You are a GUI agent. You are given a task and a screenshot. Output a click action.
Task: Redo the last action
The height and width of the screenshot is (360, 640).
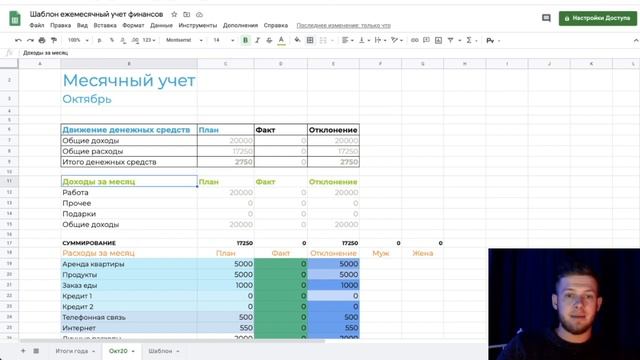(30, 40)
